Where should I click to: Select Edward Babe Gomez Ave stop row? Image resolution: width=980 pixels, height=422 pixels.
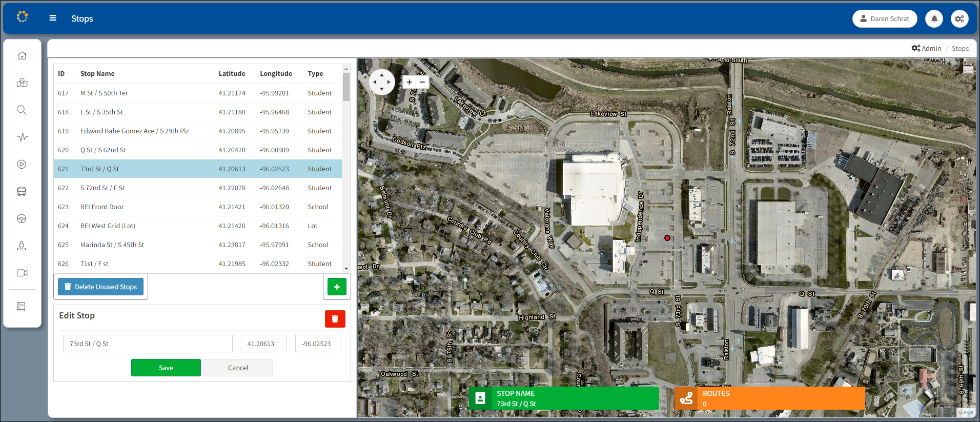pos(198,131)
